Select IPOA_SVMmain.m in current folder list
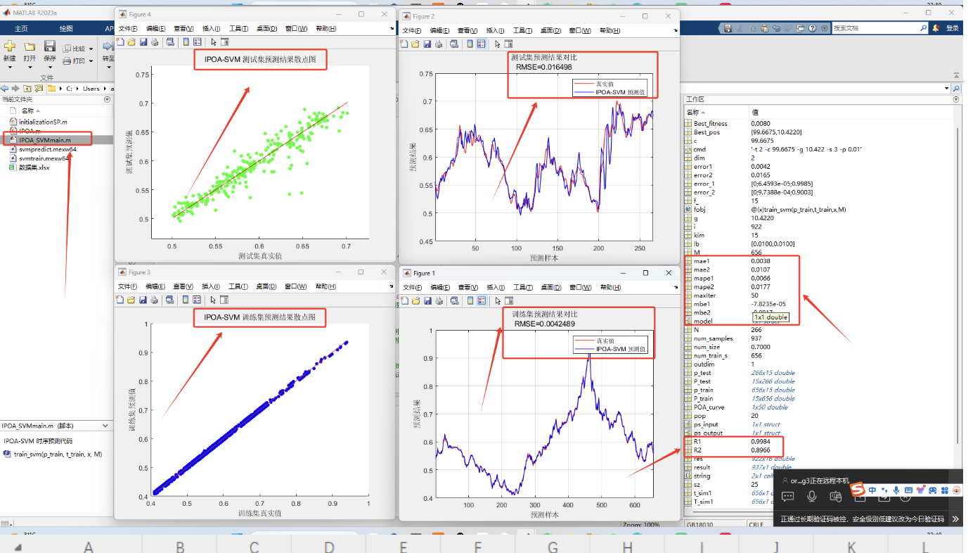The image size is (980, 553). [x=45, y=140]
